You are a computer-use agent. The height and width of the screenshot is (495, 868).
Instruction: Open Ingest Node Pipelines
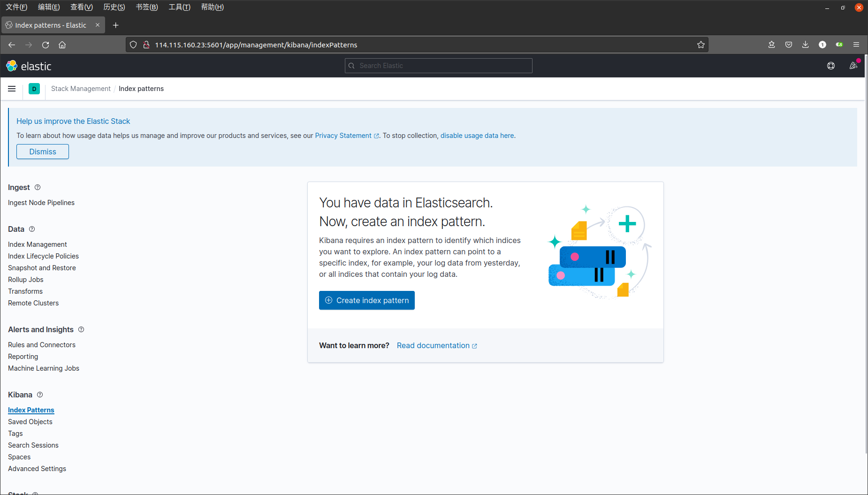click(x=41, y=203)
